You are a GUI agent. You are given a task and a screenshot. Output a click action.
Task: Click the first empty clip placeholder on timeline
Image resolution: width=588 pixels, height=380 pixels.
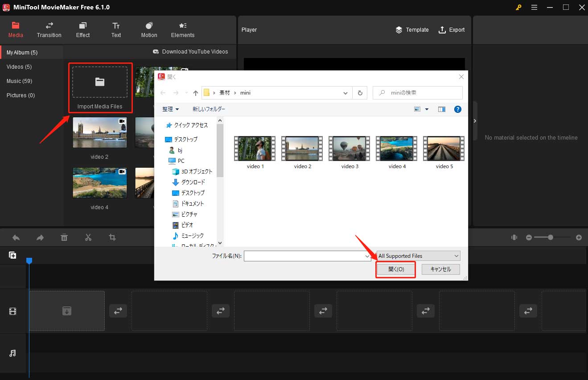(67, 311)
